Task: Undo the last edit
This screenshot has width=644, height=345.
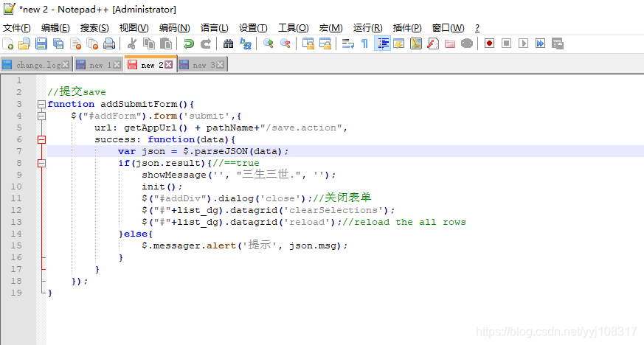Action: click(x=189, y=43)
